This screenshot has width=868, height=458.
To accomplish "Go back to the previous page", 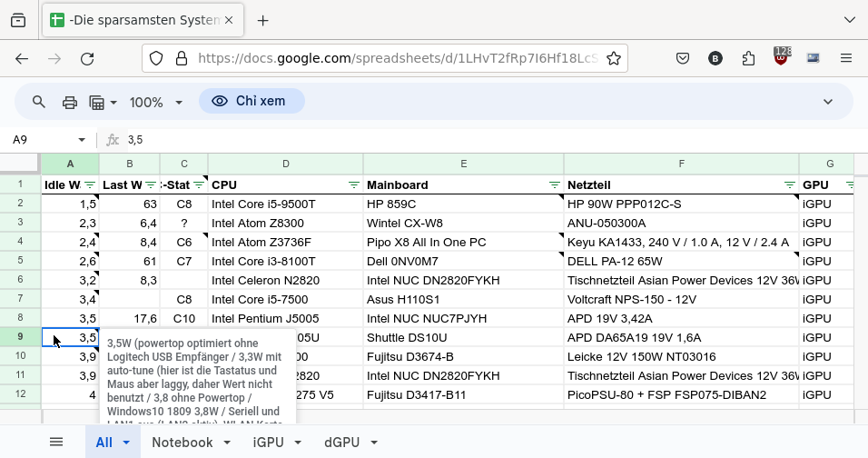I will [22, 59].
